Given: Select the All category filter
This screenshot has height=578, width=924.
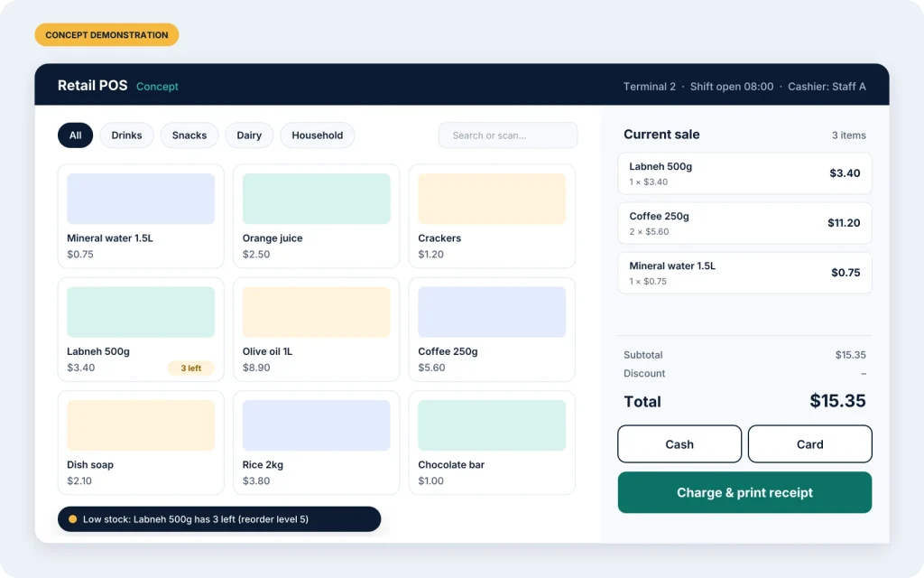Looking at the screenshot, I should 76,135.
